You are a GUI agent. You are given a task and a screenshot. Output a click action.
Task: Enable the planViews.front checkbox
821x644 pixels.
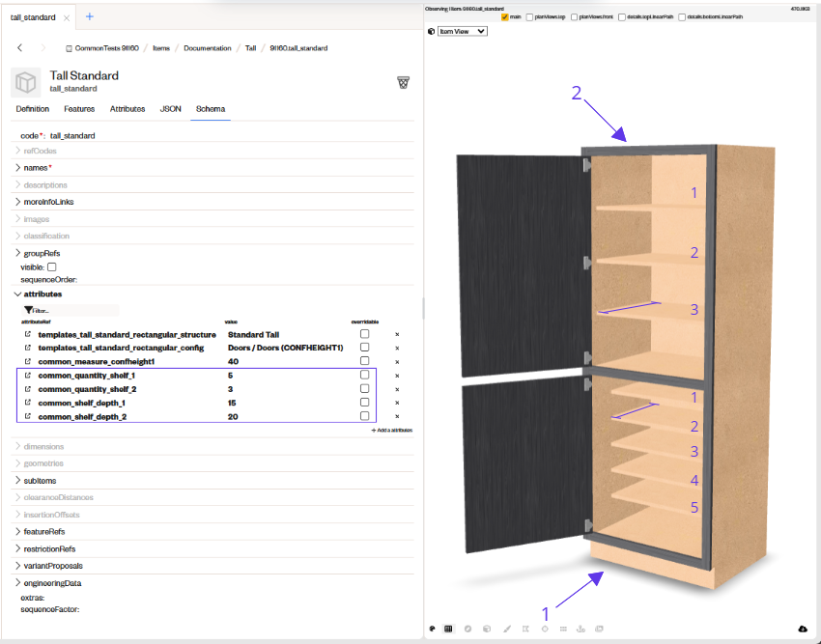click(574, 17)
